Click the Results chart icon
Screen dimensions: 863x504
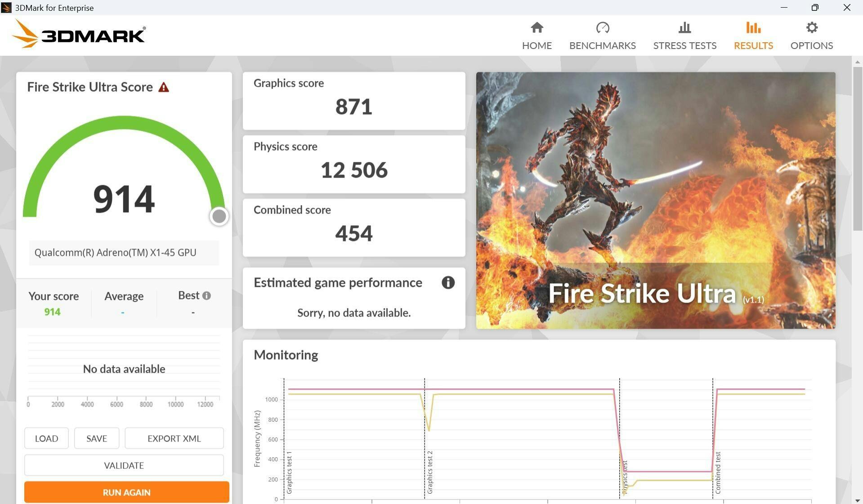pyautogui.click(x=753, y=28)
